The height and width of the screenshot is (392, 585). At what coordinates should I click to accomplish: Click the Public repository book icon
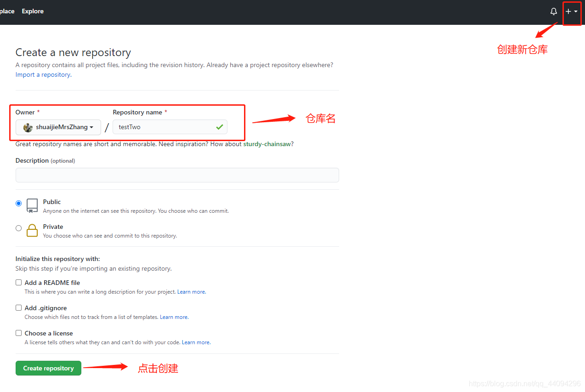(32, 206)
